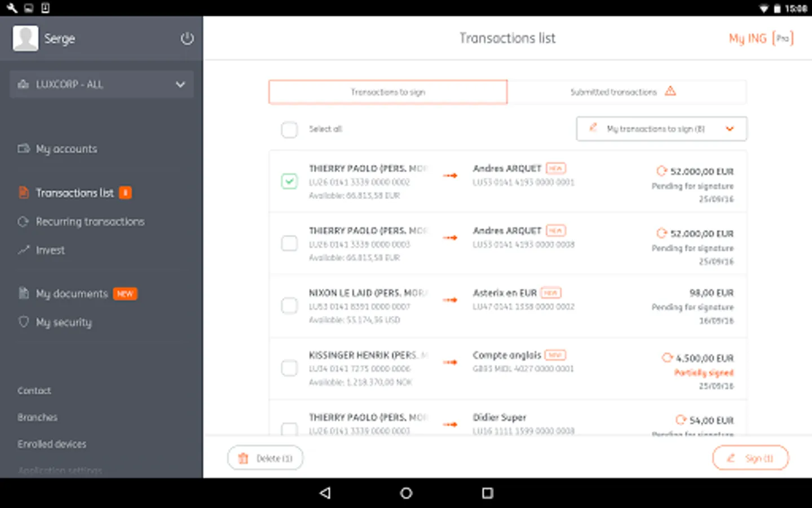
Task: Check the LU26 0141 3339 0000 0003 to Andres ARQUET row
Action: 289,243
